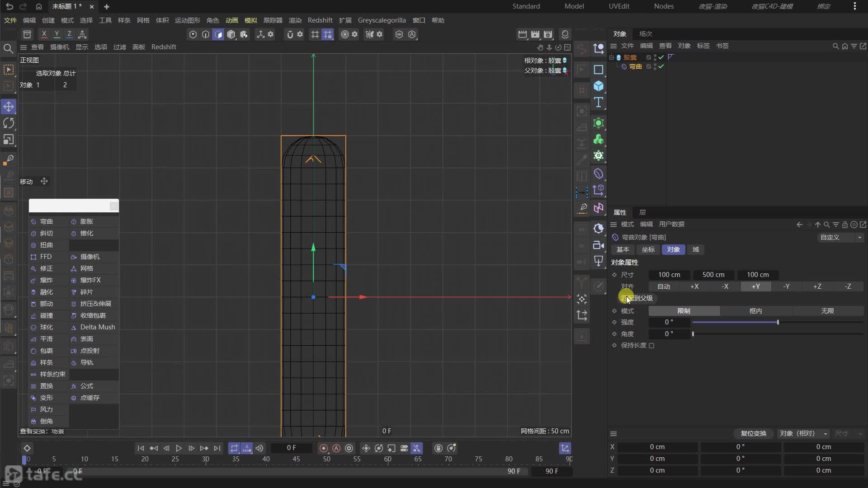This screenshot has height=488, width=868.
Task: Switch to the 场次 tab
Action: 646,34
